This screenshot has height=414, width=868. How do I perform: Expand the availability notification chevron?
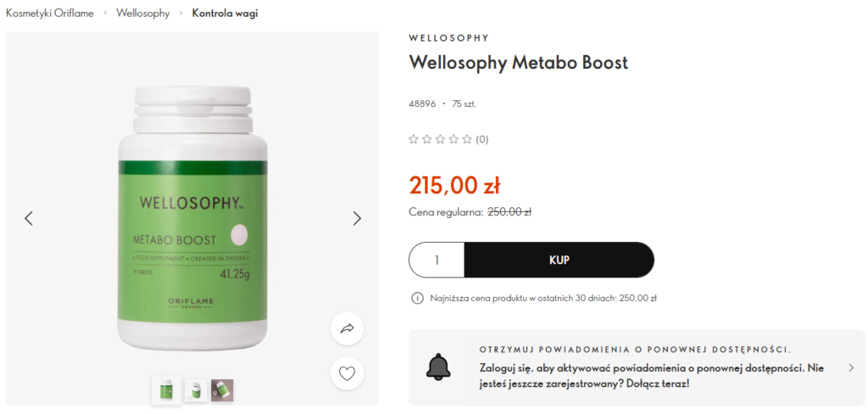[x=851, y=367]
